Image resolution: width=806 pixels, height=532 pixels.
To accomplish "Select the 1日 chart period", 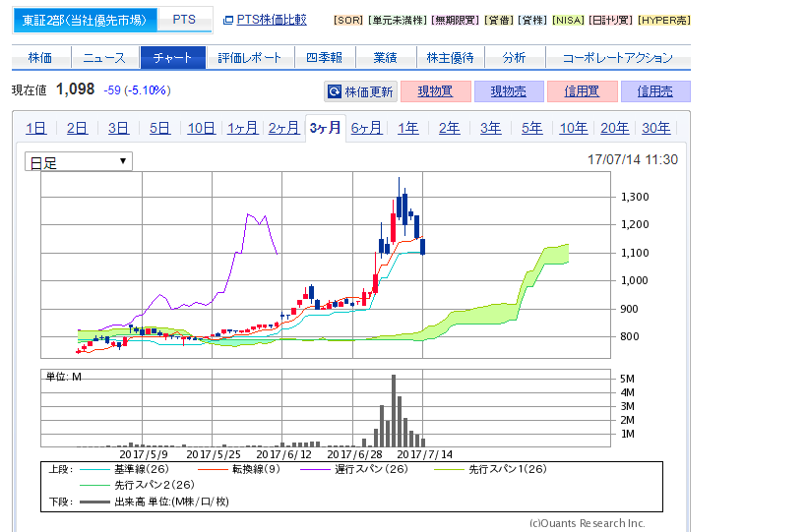I will click(36, 128).
